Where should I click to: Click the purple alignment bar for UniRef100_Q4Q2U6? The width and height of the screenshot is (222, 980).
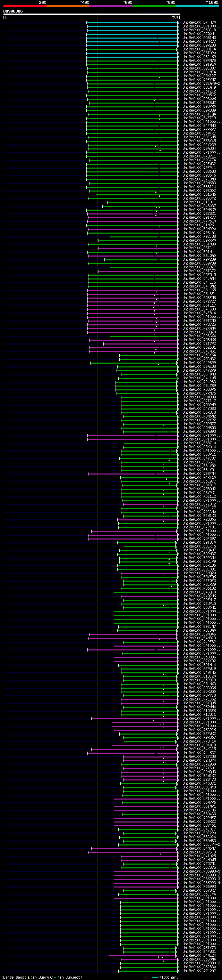pos(150,596)
